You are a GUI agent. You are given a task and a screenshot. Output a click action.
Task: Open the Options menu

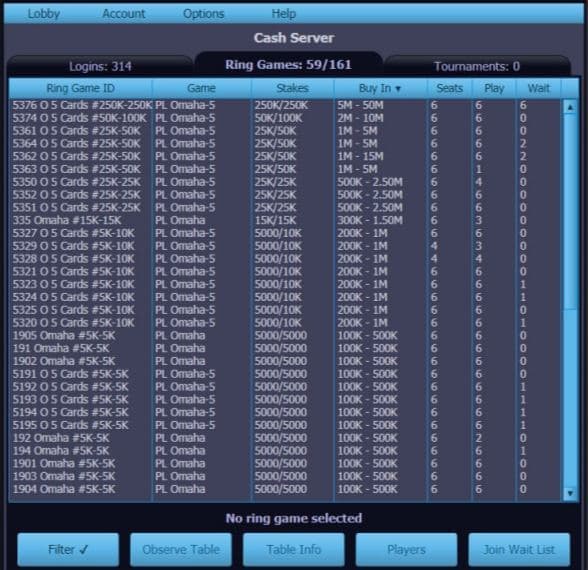[204, 14]
